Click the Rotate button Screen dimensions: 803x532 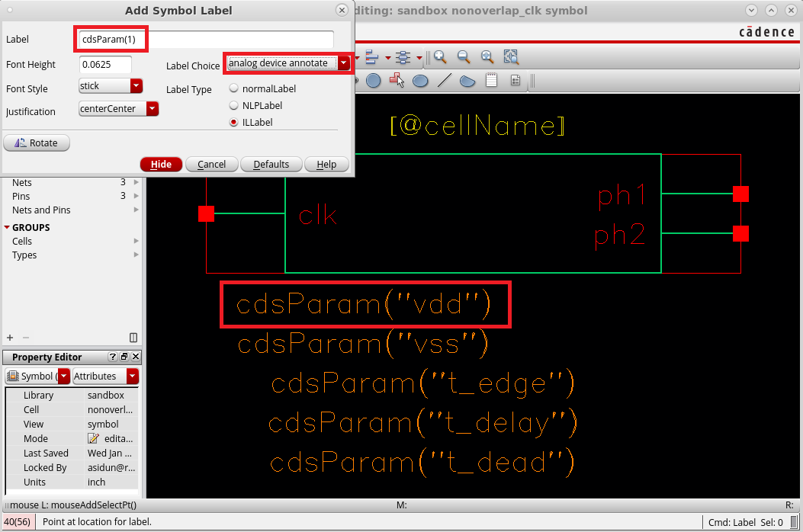37,143
